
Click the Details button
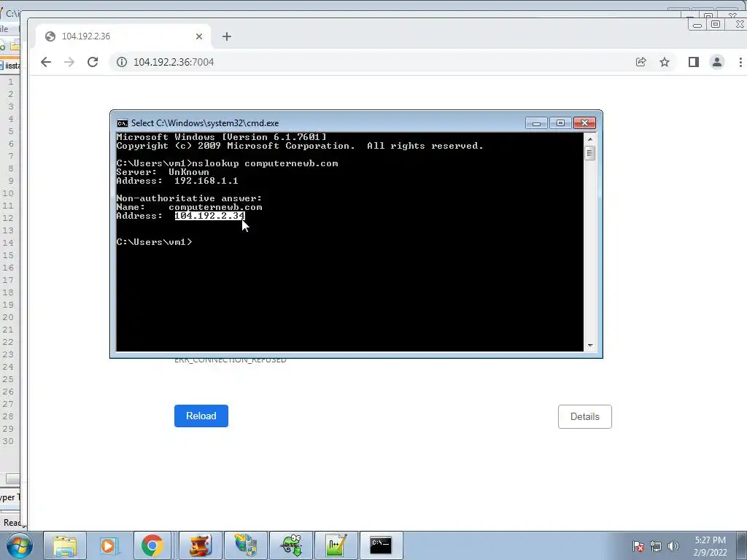tap(584, 416)
